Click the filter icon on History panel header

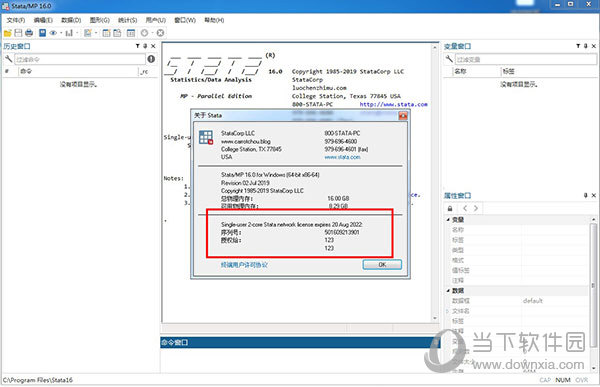point(137,46)
